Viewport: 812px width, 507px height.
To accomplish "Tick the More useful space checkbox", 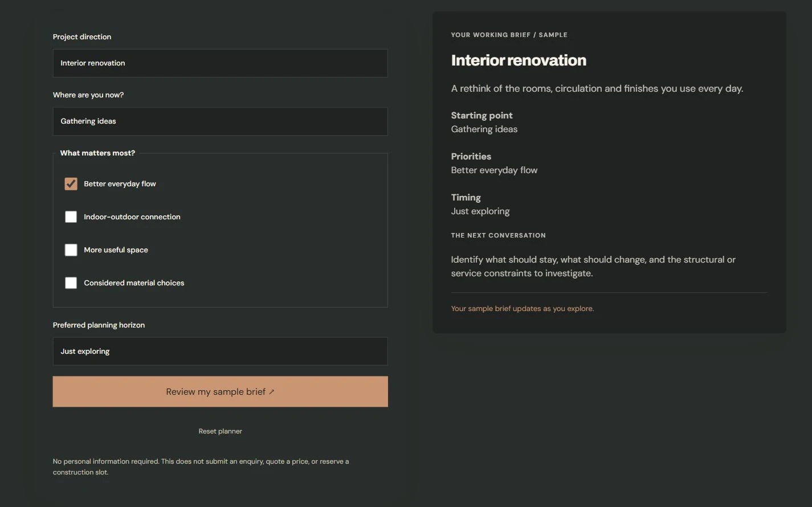I will click(71, 250).
